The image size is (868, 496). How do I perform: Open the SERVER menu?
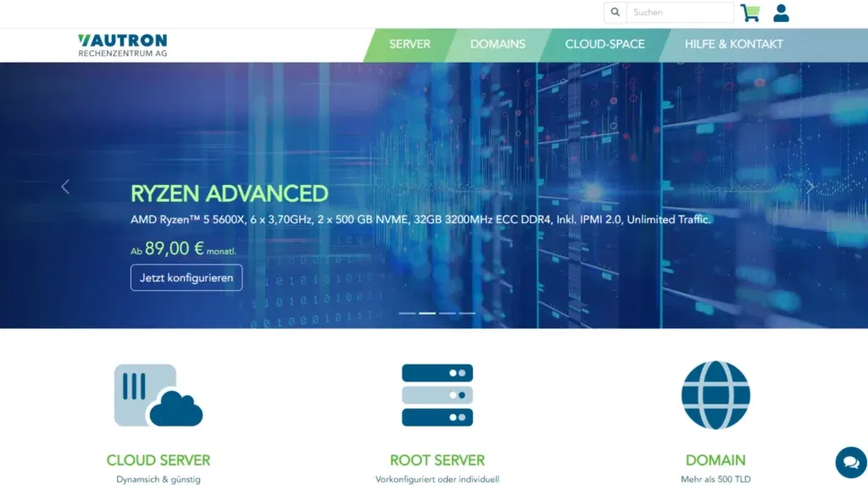tap(409, 44)
